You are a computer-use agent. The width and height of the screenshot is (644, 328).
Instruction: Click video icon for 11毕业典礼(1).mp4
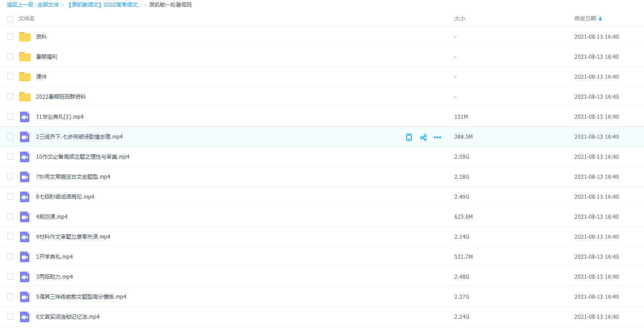tap(25, 117)
